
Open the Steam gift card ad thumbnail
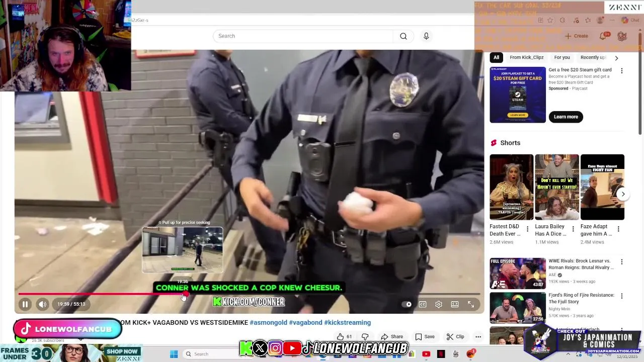[518, 95]
